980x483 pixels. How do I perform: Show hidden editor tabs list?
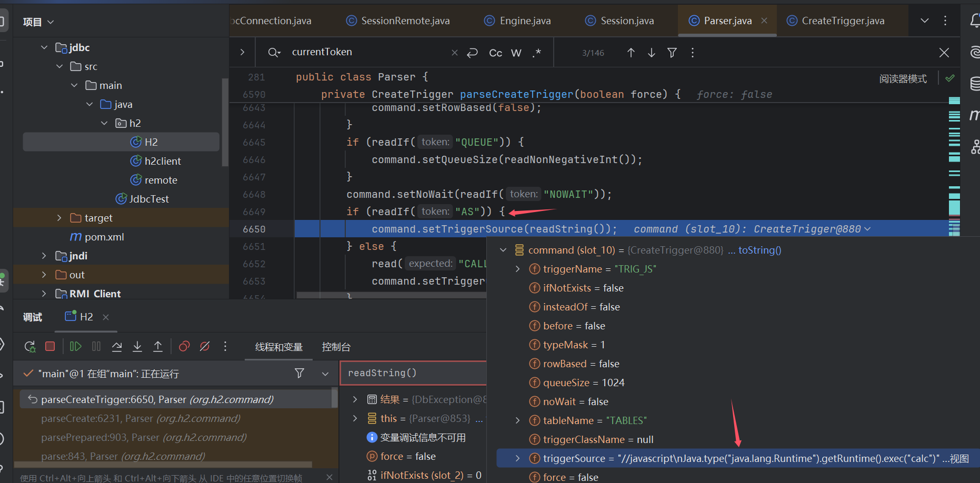925,21
